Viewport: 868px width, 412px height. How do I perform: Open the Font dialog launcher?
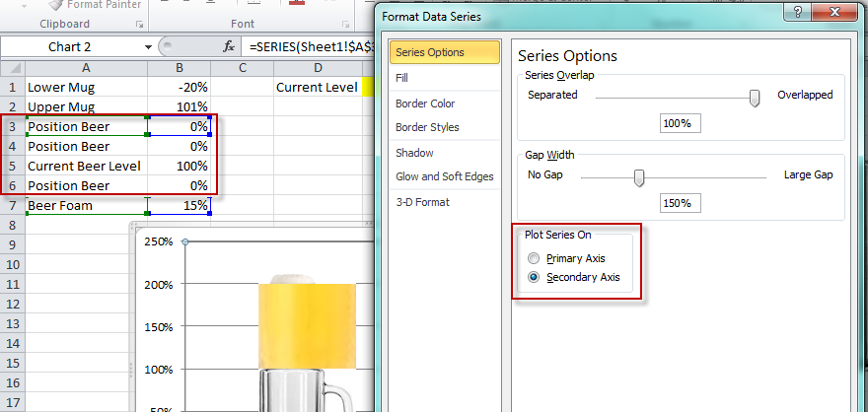[x=345, y=23]
